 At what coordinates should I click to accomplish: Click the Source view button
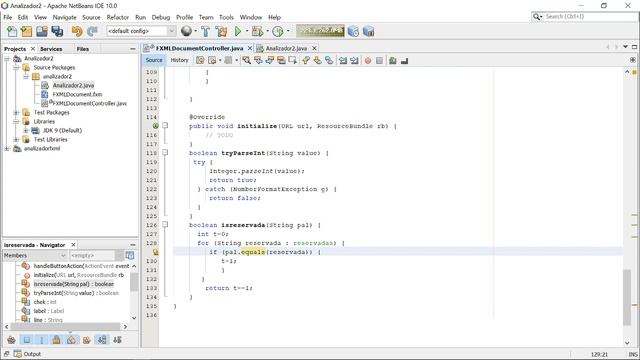click(x=154, y=60)
